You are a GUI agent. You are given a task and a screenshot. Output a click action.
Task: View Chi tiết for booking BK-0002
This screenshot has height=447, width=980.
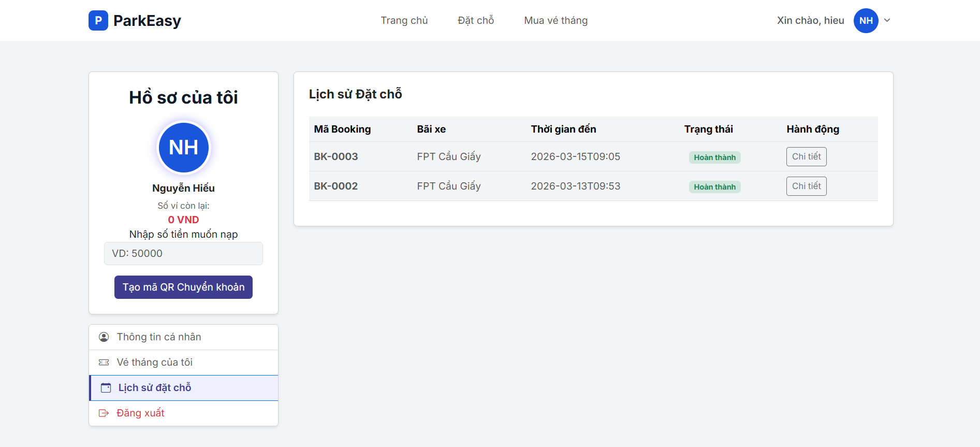pos(806,186)
